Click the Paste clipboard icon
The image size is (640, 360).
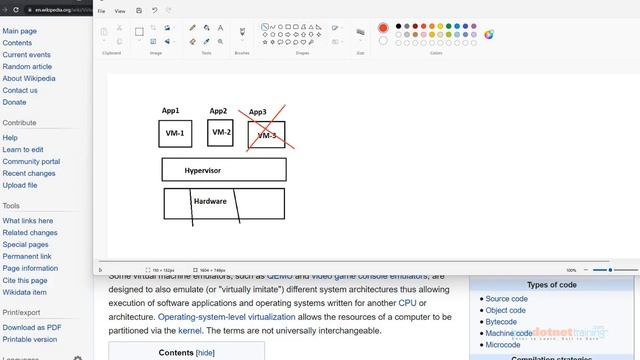tap(104, 31)
